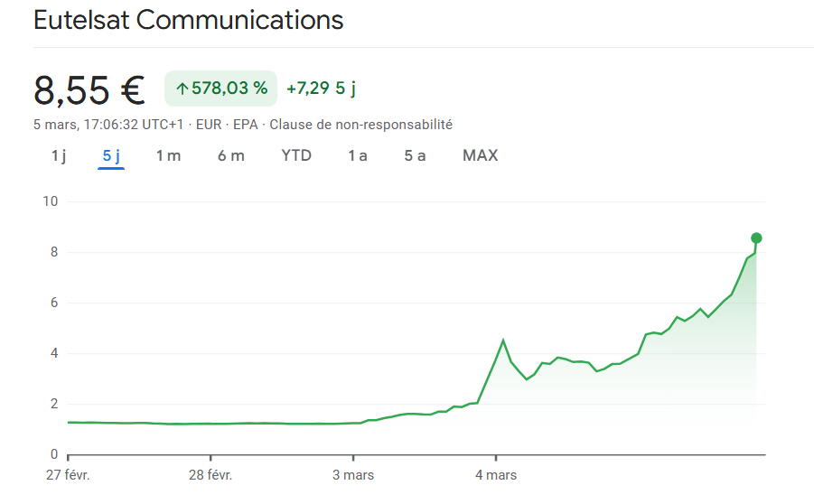Click the +7,29 5 j change text
The width and height of the screenshot is (814, 504).
click(321, 89)
